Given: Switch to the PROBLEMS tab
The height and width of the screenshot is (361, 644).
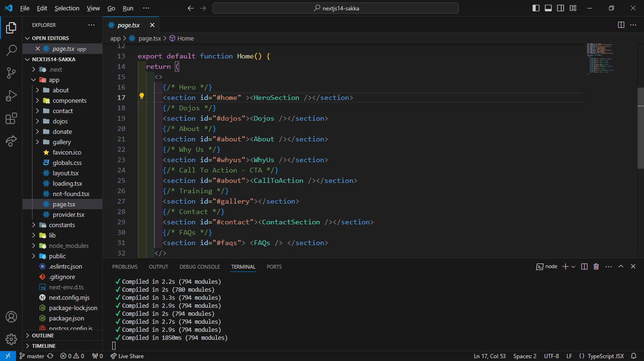Looking at the screenshot, I should click(x=125, y=267).
